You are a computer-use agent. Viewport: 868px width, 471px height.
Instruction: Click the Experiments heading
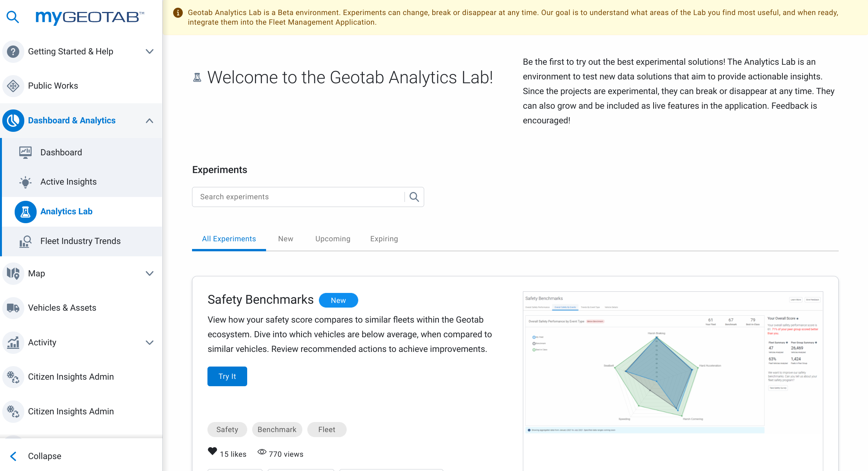point(220,170)
